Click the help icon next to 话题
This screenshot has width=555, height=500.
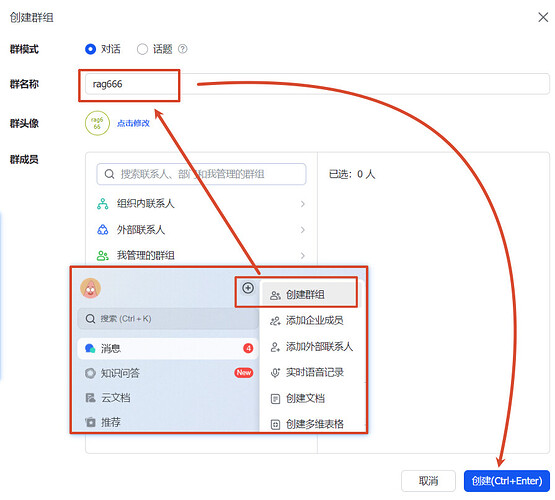click(183, 49)
